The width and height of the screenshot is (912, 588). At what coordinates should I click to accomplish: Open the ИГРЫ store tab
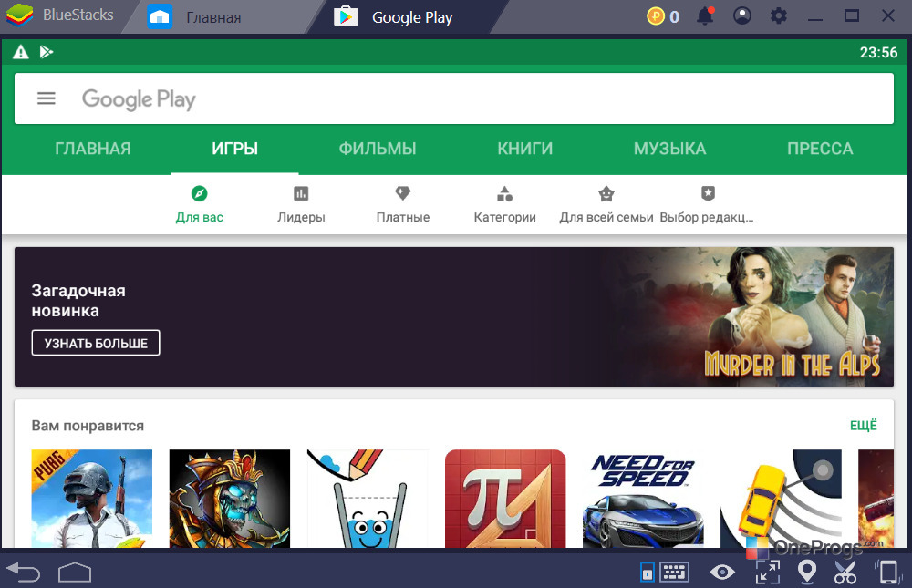point(235,149)
